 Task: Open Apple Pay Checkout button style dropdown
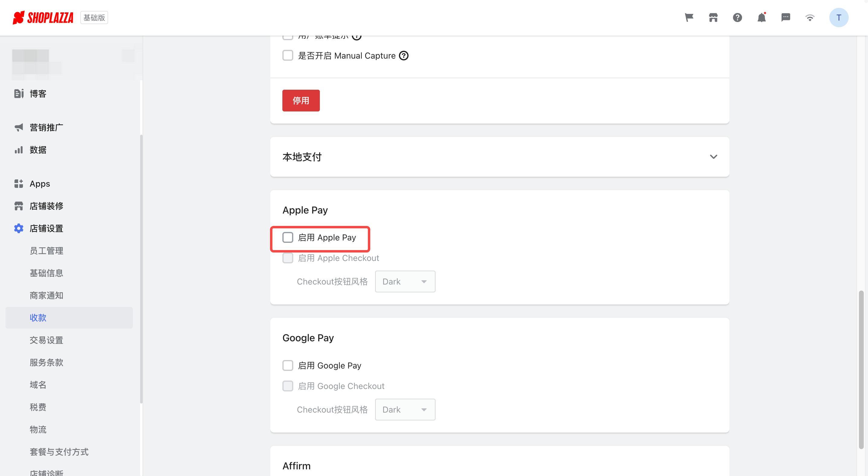point(405,281)
